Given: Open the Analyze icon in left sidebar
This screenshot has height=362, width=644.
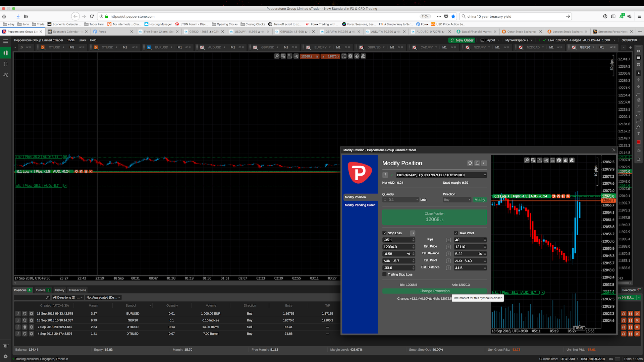Looking at the screenshot, I should (x=5, y=75).
